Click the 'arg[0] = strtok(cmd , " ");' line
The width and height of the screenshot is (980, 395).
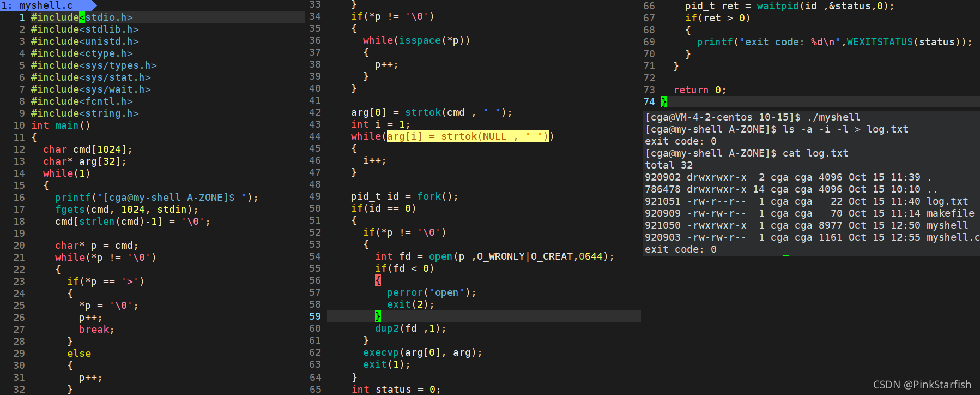click(x=432, y=112)
